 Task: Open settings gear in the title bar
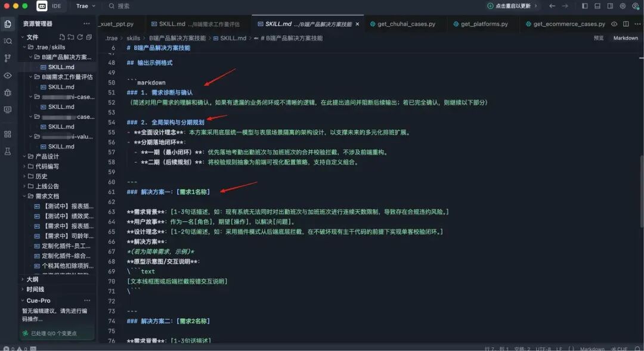(x=623, y=6)
